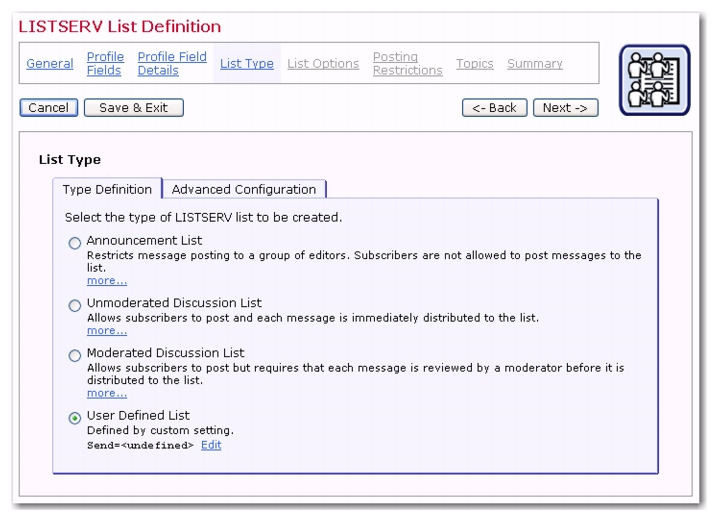Image resolution: width=718 pixels, height=520 pixels.
Task: Select the List Type step link
Action: pyautogui.click(x=247, y=64)
